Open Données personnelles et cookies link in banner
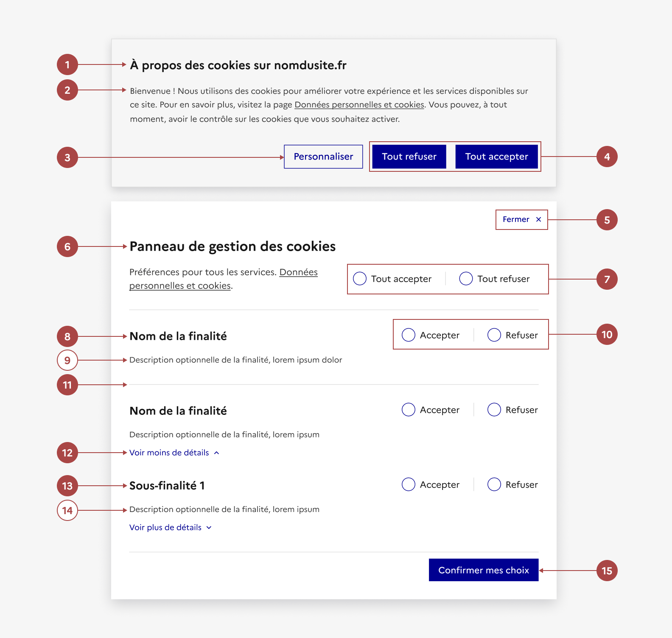 [x=359, y=105]
